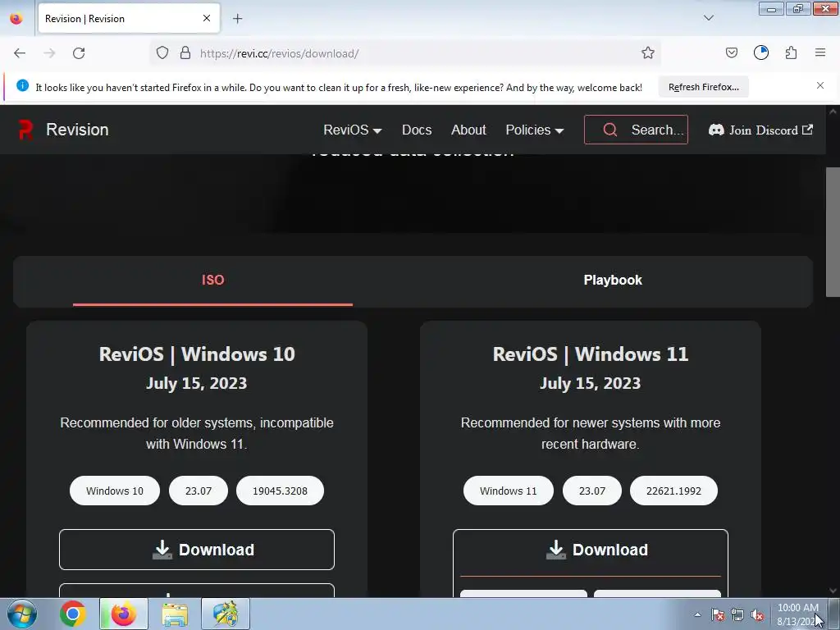Open the Join Discord link

pyautogui.click(x=760, y=130)
